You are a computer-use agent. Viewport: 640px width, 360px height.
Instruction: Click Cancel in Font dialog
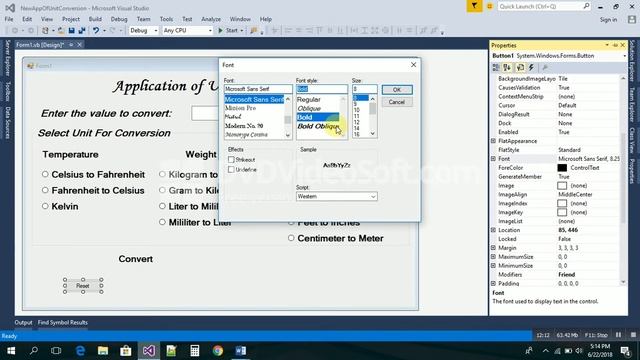point(397,102)
